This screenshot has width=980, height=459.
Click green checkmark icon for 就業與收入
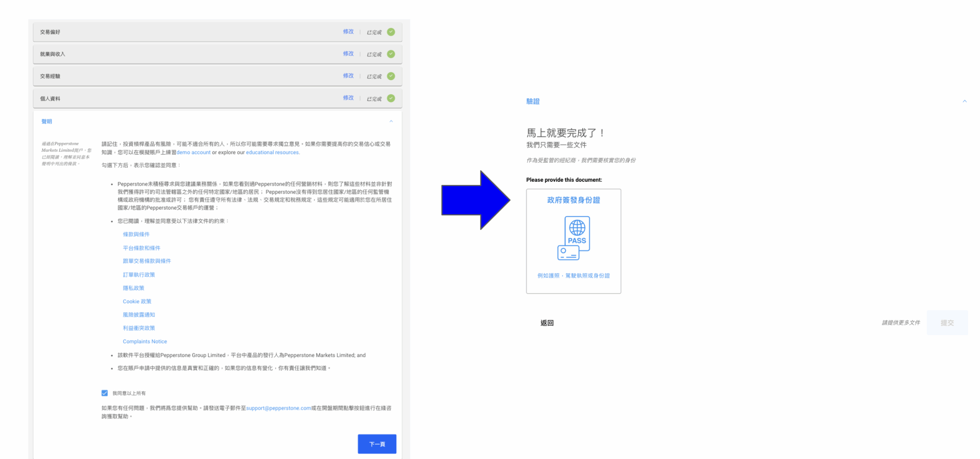pos(391,54)
